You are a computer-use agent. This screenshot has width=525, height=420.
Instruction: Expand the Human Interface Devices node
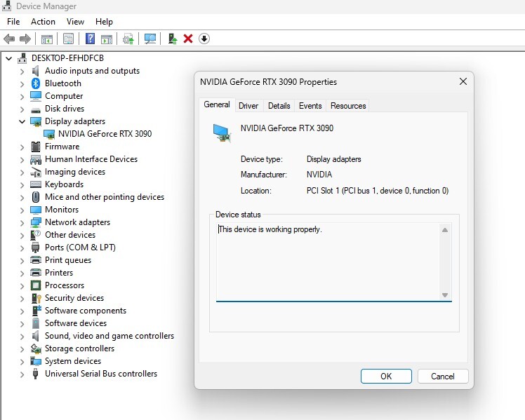pyautogui.click(x=22, y=159)
